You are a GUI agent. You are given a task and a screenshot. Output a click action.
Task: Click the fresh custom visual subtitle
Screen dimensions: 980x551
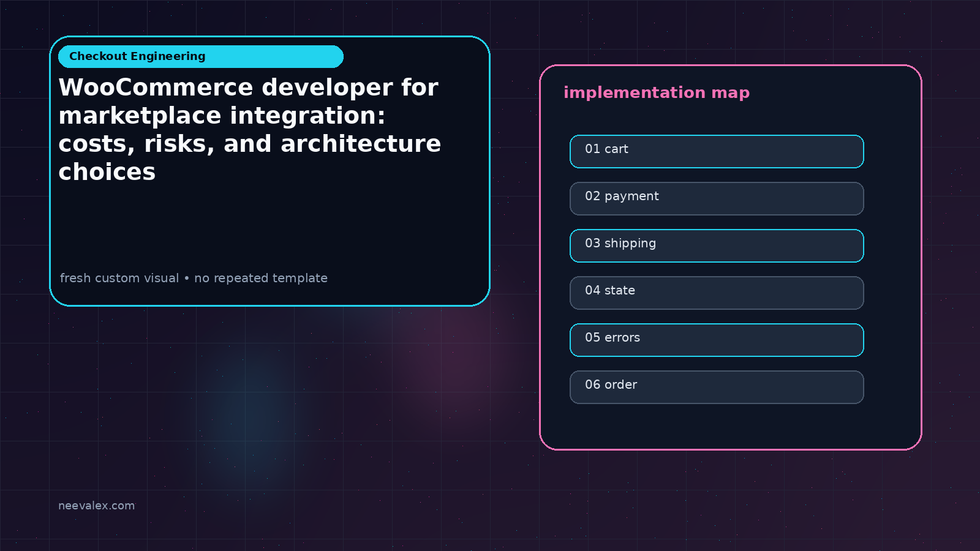[194, 278]
